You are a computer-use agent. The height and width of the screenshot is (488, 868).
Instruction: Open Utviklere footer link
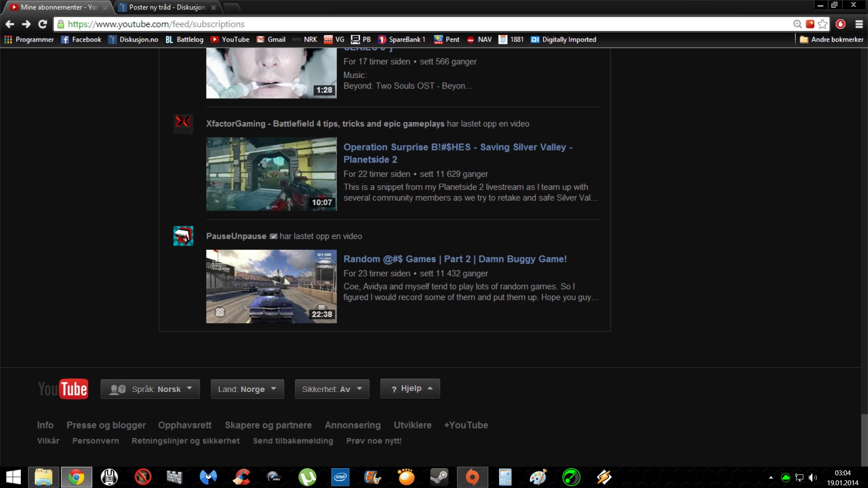pyautogui.click(x=412, y=425)
